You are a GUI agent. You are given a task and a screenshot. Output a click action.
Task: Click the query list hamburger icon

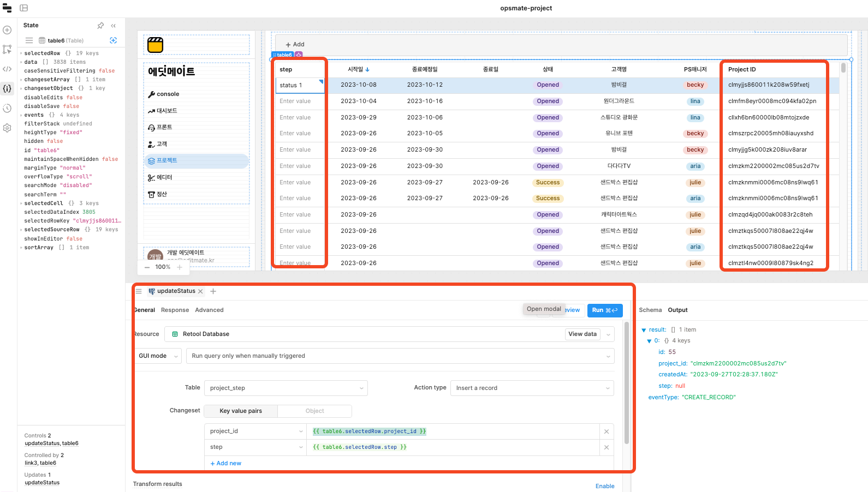point(139,291)
